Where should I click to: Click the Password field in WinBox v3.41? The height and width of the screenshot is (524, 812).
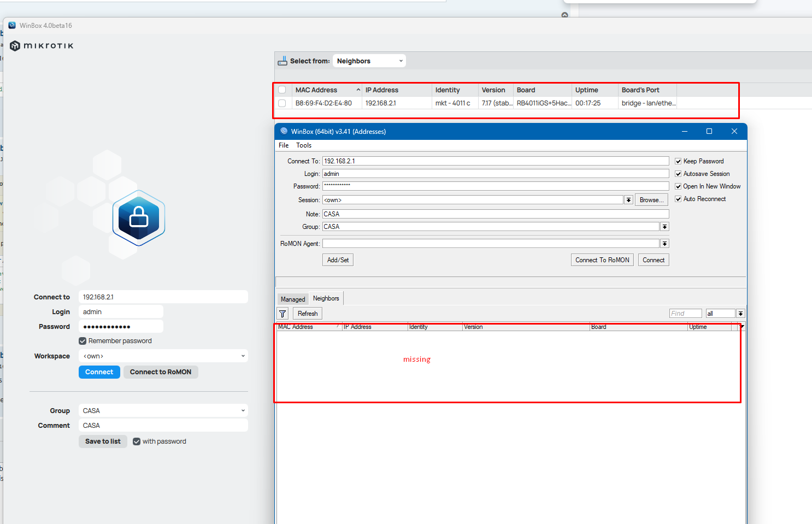(x=496, y=186)
